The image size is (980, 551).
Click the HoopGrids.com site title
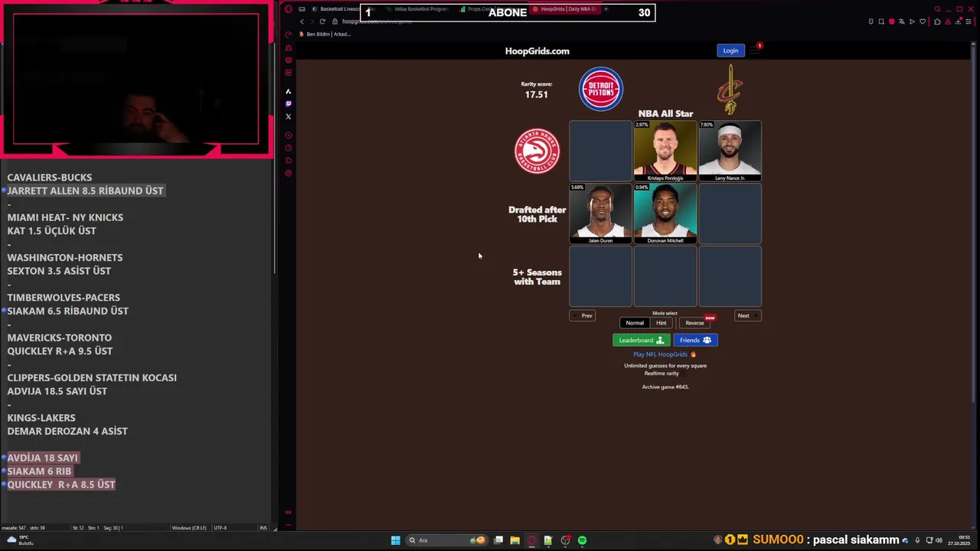tap(537, 51)
